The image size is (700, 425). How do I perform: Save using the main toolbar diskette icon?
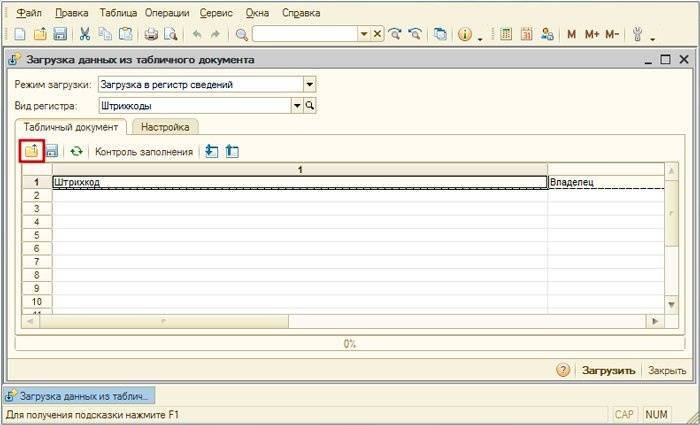tap(60, 35)
